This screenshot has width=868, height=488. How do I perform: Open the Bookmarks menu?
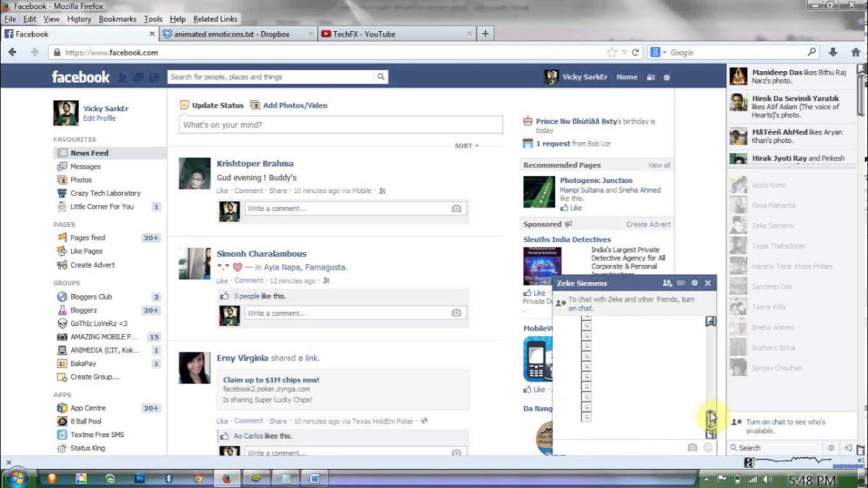tap(117, 19)
